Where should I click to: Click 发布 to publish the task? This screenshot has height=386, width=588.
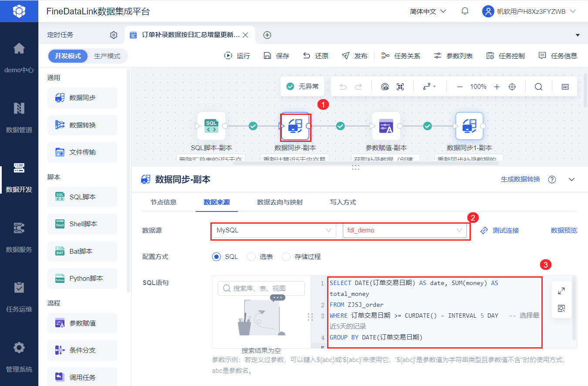click(x=355, y=56)
